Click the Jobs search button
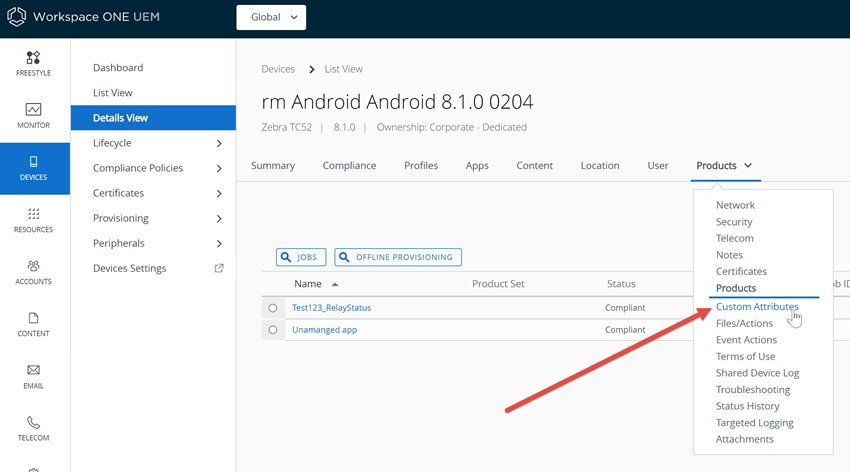850x472 pixels. (x=301, y=257)
